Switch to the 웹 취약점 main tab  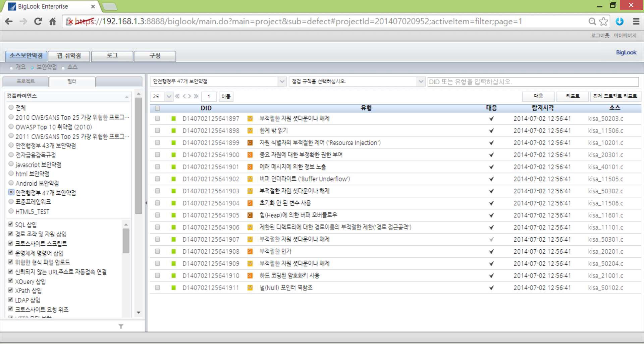pyautogui.click(x=69, y=56)
